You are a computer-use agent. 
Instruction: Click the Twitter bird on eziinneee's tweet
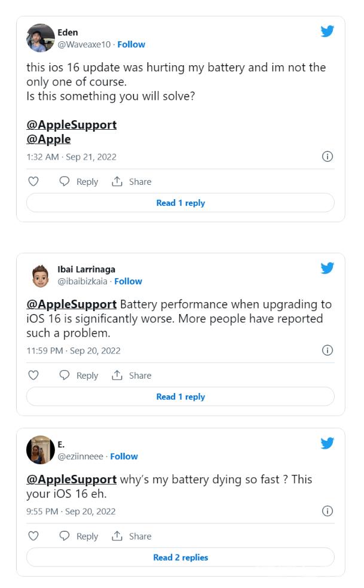pos(327,443)
